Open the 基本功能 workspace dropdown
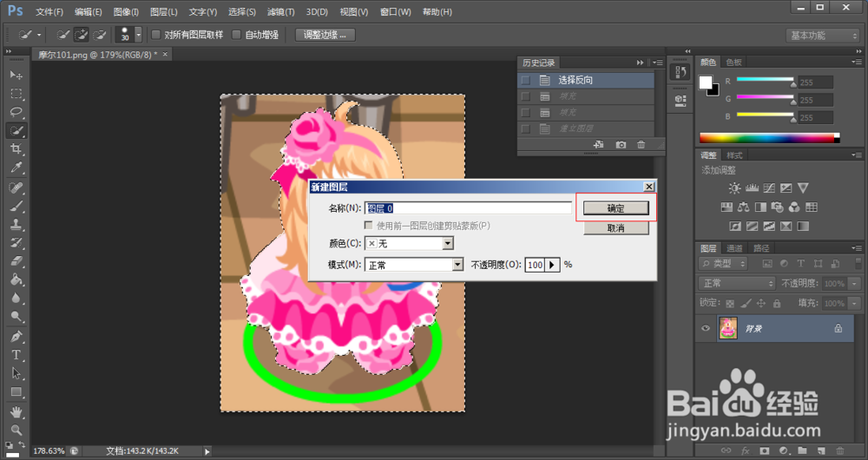The image size is (868, 460). coord(823,36)
